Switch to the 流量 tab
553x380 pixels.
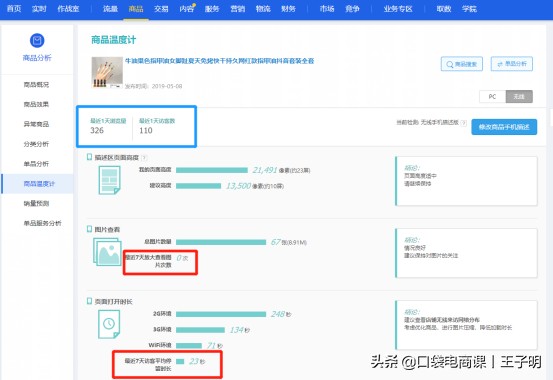[x=110, y=9]
